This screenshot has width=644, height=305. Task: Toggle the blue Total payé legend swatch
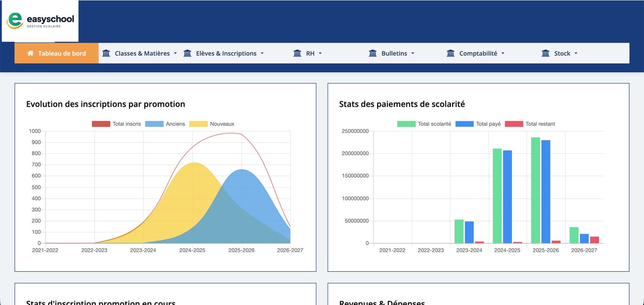pyautogui.click(x=464, y=124)
